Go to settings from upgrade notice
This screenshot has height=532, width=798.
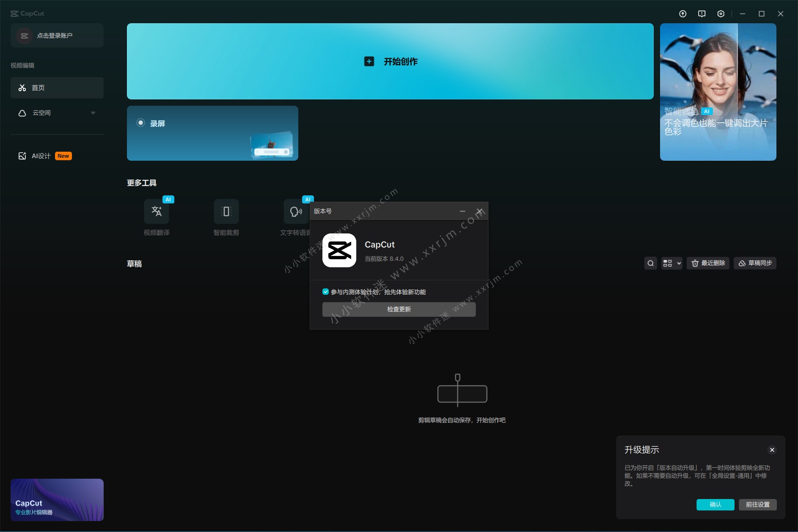(757, 505)
